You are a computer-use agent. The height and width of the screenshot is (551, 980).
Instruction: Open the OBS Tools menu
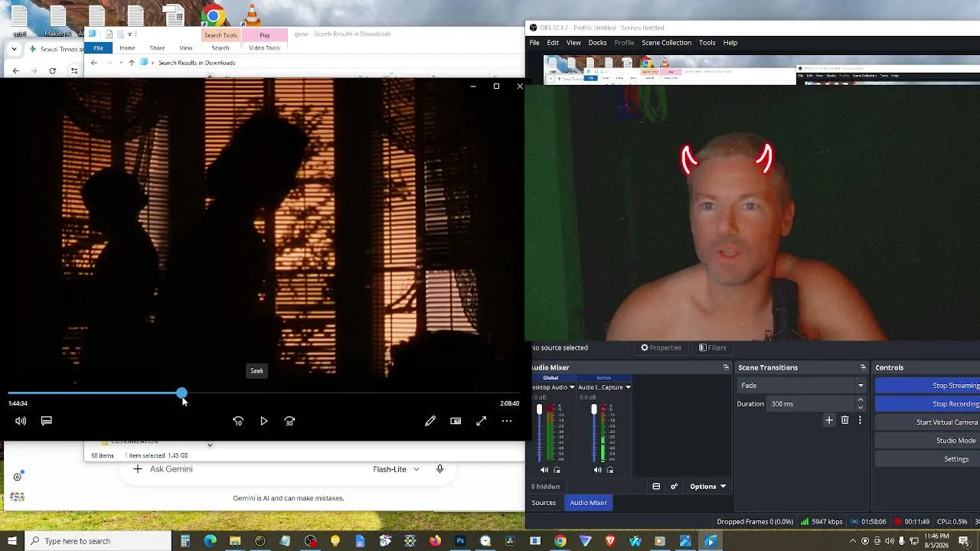pyautogui.click(x=707, y=43)
